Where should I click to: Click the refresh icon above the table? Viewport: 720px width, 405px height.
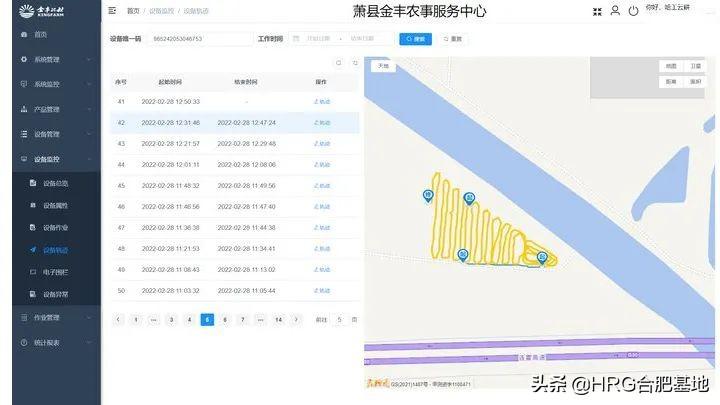click(355, 63)
